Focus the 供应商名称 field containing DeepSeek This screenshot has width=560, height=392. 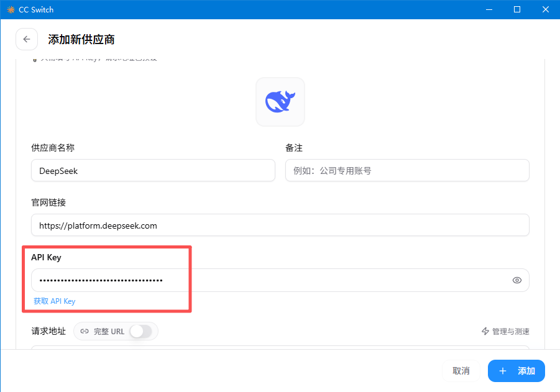[153, 171]
